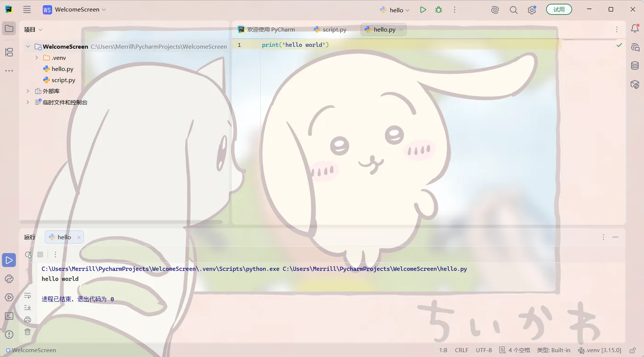
Task: Toggle scroll to end of output
Action: 28,307
